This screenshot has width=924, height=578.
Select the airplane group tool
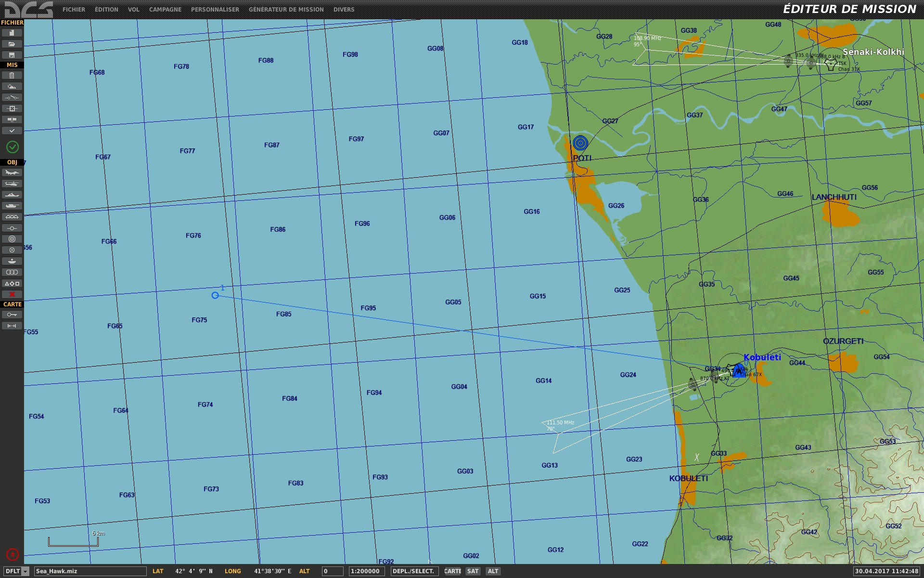coord(12,172)
